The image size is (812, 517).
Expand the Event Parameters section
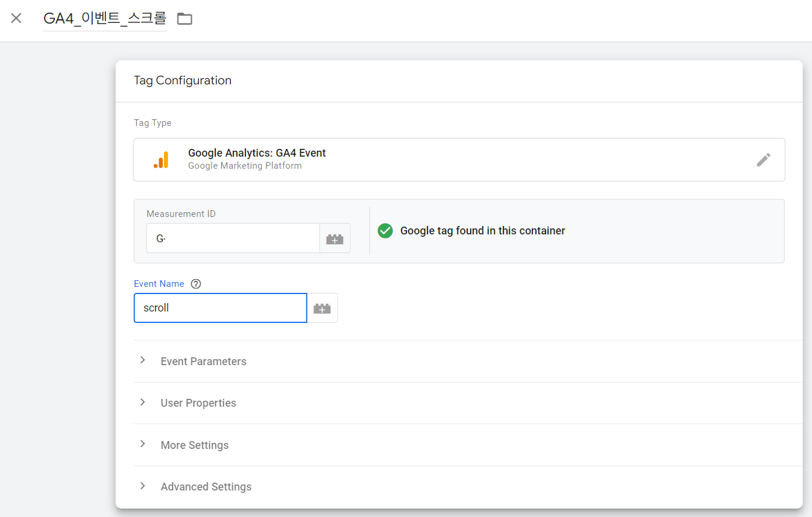tap(468, 362)
